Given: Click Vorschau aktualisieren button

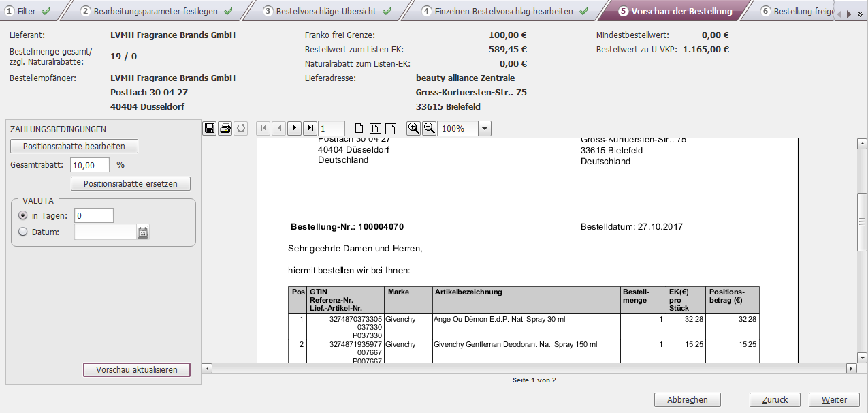Looking at the screenshot, I should [x=137, y=369].
